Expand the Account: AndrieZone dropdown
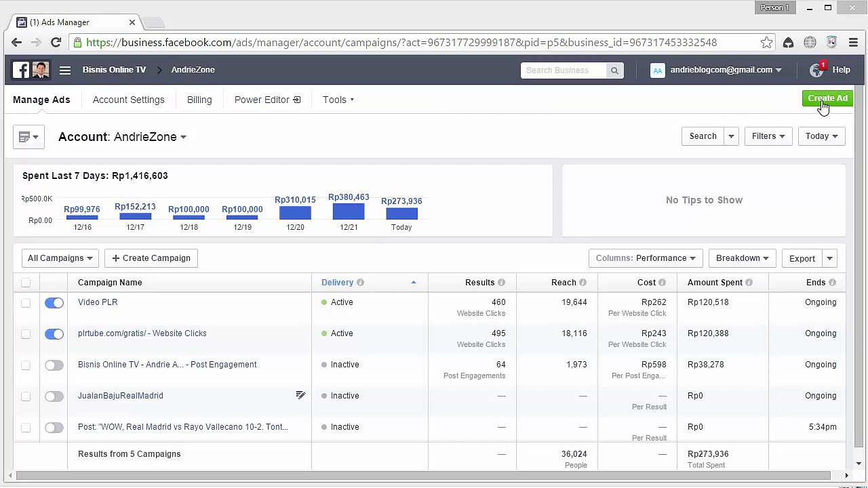The image size is (868, 488). [122, 137]
